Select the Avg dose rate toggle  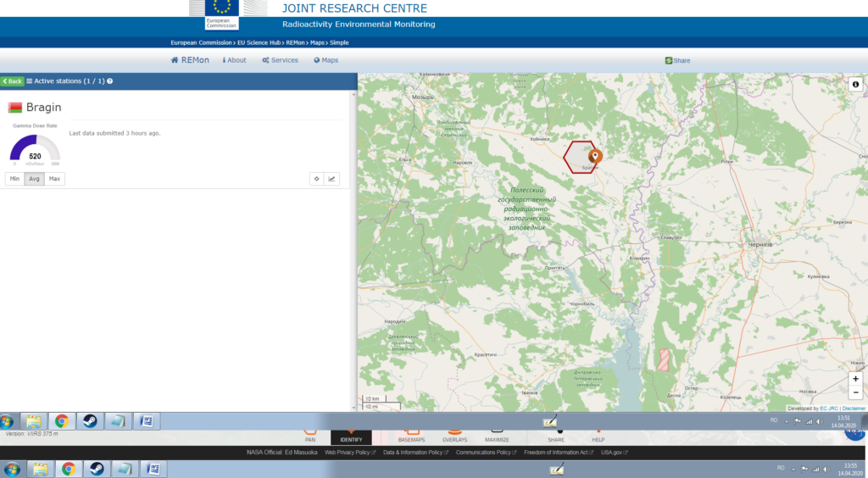[34, 179]
